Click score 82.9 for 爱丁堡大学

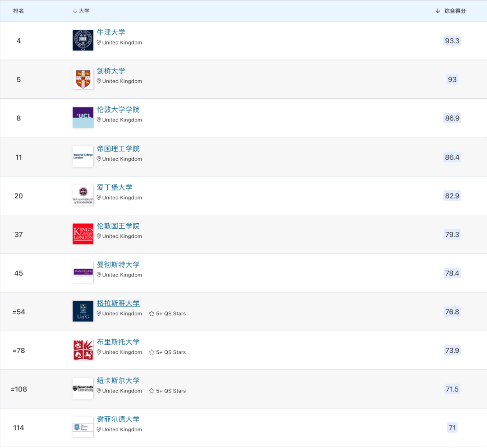452,196
